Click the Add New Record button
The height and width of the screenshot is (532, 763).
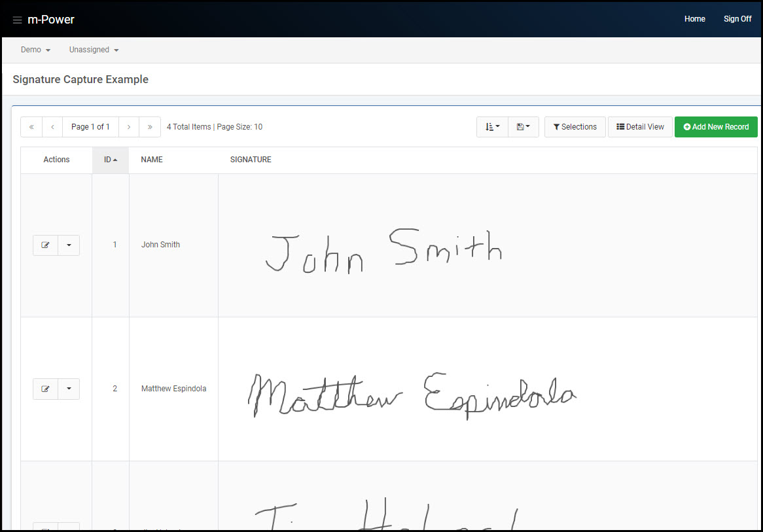pyautogui.click(x=716, y=127)
